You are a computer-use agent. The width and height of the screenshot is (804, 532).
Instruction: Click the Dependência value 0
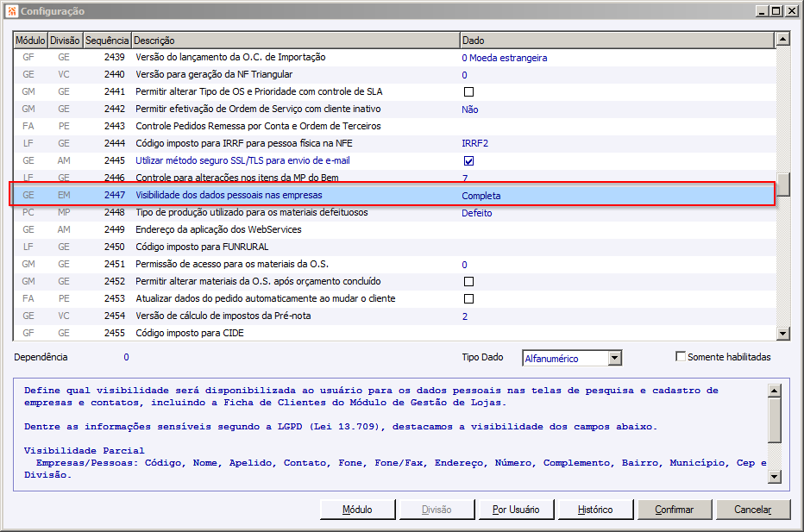pos(126,357)
